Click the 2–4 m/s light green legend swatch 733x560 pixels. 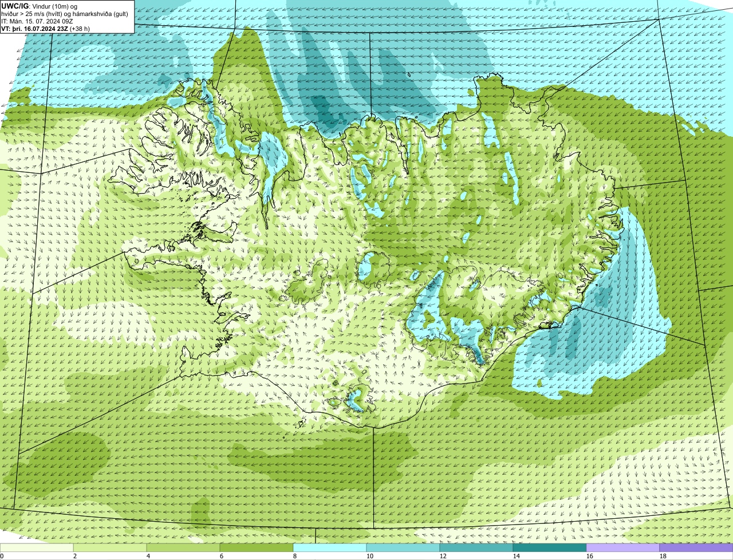click(x=110, y=547)
